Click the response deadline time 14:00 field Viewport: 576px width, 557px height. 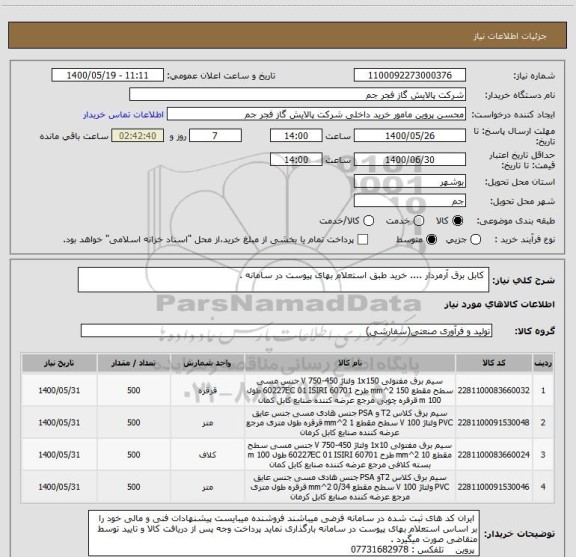coord(296,136)
